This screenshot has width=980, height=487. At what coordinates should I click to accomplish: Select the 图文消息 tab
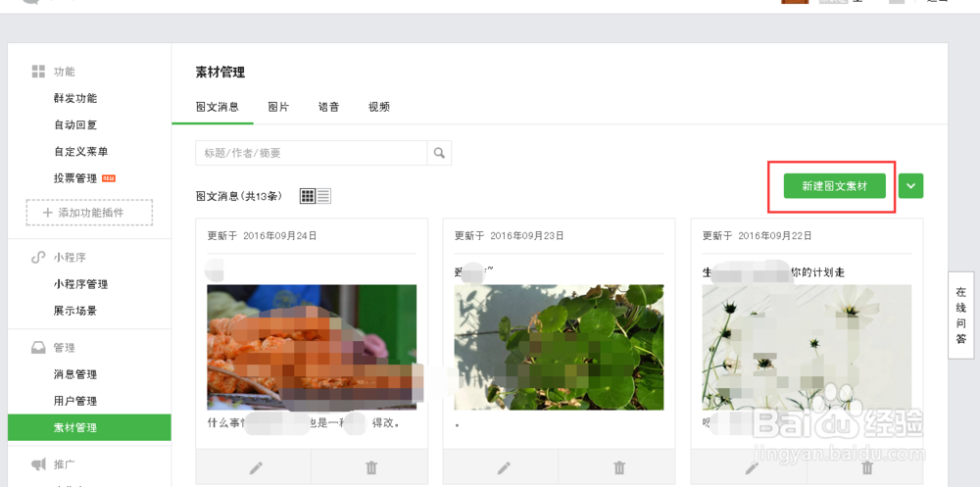218,107
